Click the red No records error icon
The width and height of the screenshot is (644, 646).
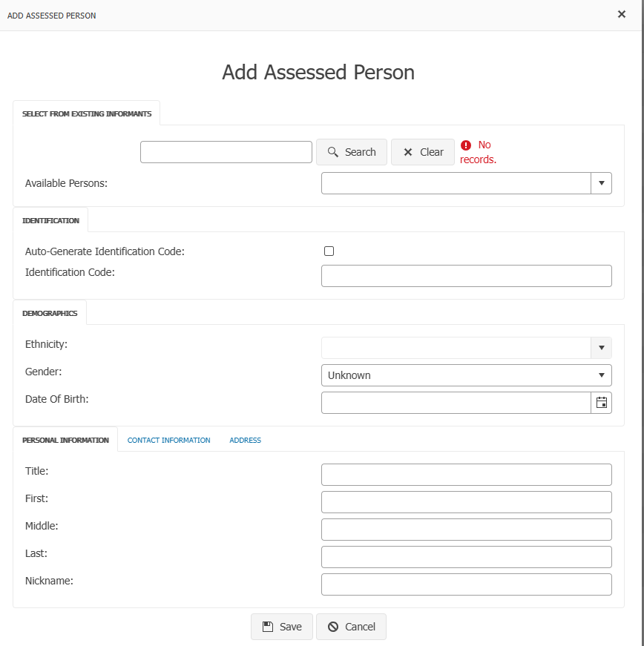tap(466, 145)
